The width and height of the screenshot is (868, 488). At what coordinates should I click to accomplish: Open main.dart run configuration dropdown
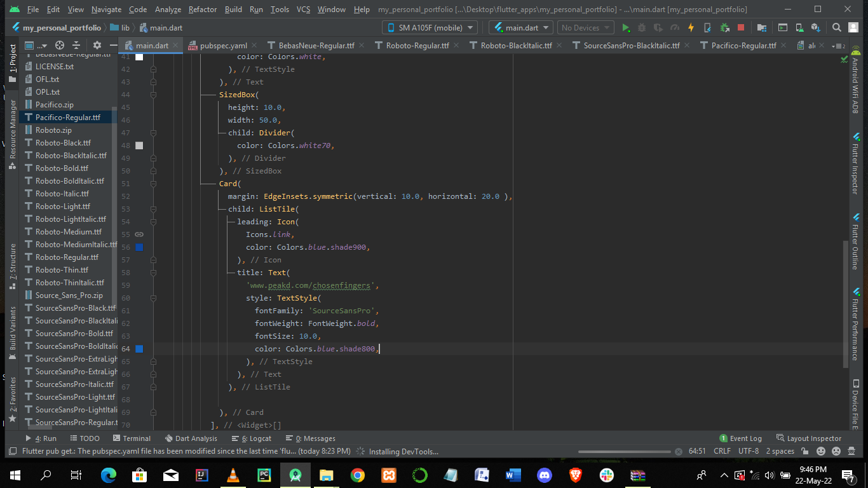point(521,28)
